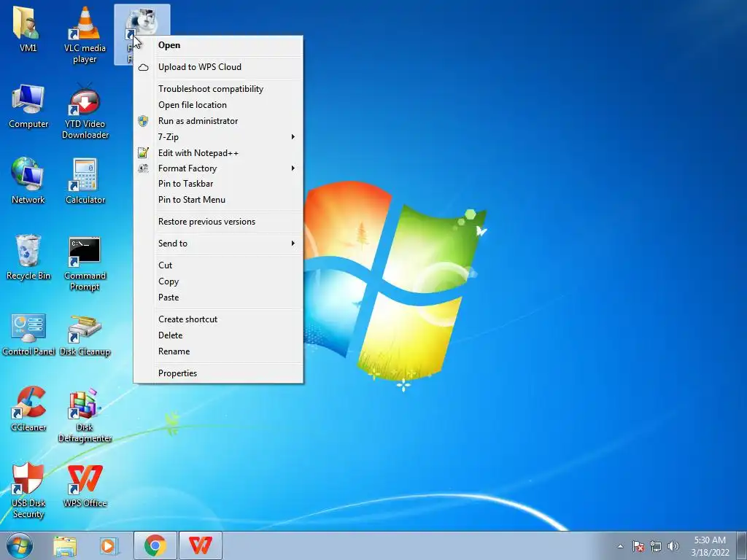Viewport: 747px width, 560px height.
Task: Choose Paste in the context menu
Action: 218,297
